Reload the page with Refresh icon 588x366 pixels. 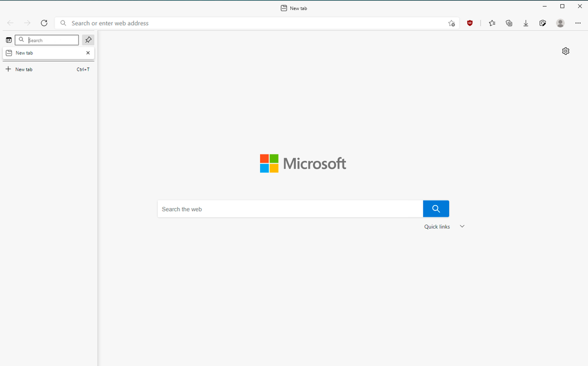click(44, 23)
